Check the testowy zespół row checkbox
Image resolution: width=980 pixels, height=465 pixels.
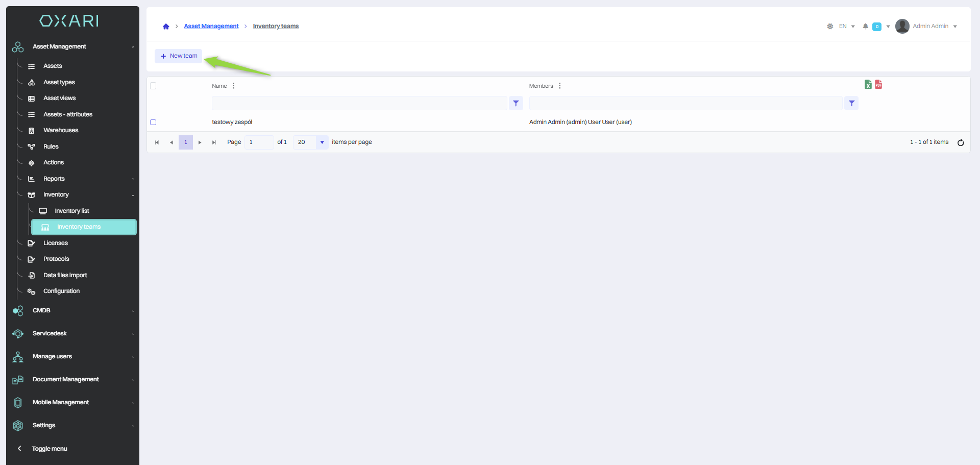pos(153,123)
